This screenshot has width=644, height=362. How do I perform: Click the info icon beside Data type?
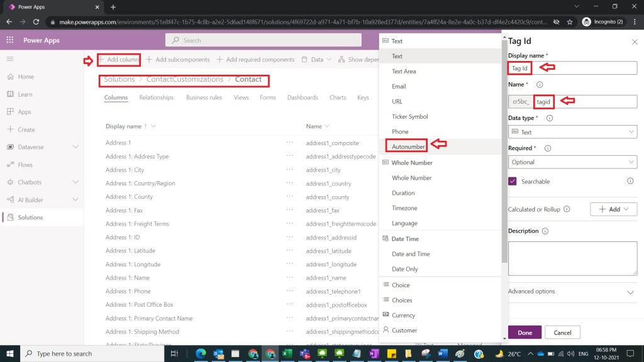click(550, 118)
